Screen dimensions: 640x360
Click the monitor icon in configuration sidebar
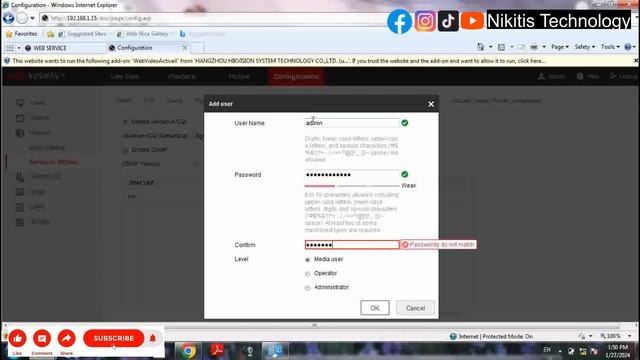(20, 102)
